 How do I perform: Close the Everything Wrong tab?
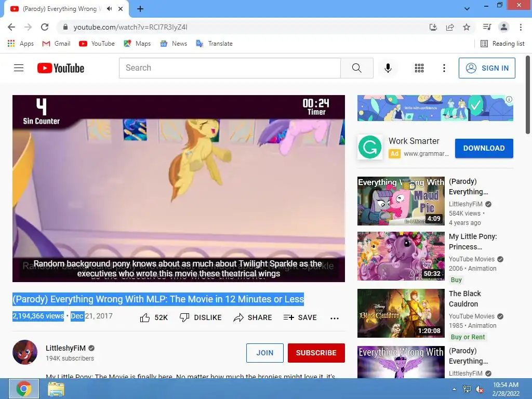point(121,9)
